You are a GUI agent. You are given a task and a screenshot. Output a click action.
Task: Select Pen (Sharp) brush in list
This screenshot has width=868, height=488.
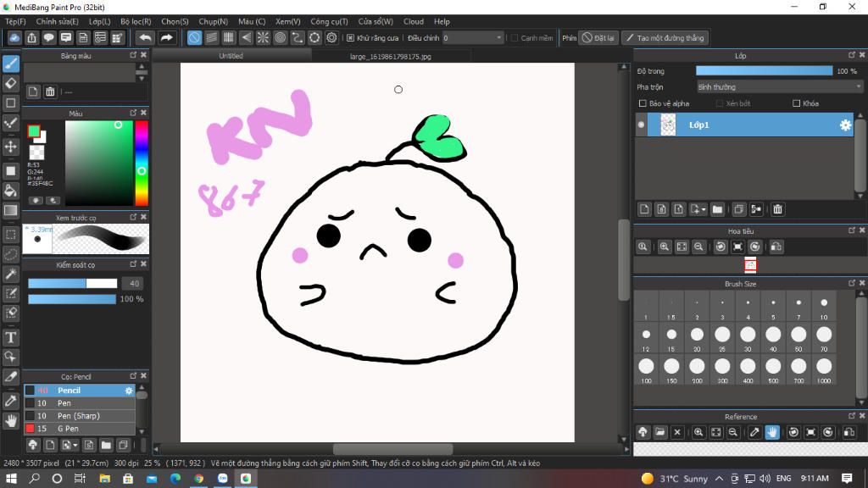click(x=79, y=416)
